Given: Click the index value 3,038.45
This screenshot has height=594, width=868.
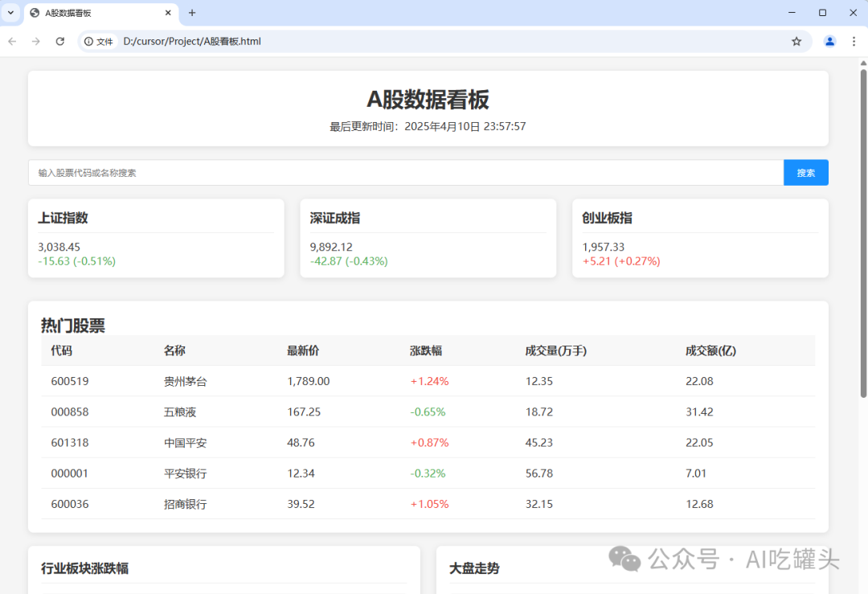Looking at the screenshot, I should coord(59,247).
